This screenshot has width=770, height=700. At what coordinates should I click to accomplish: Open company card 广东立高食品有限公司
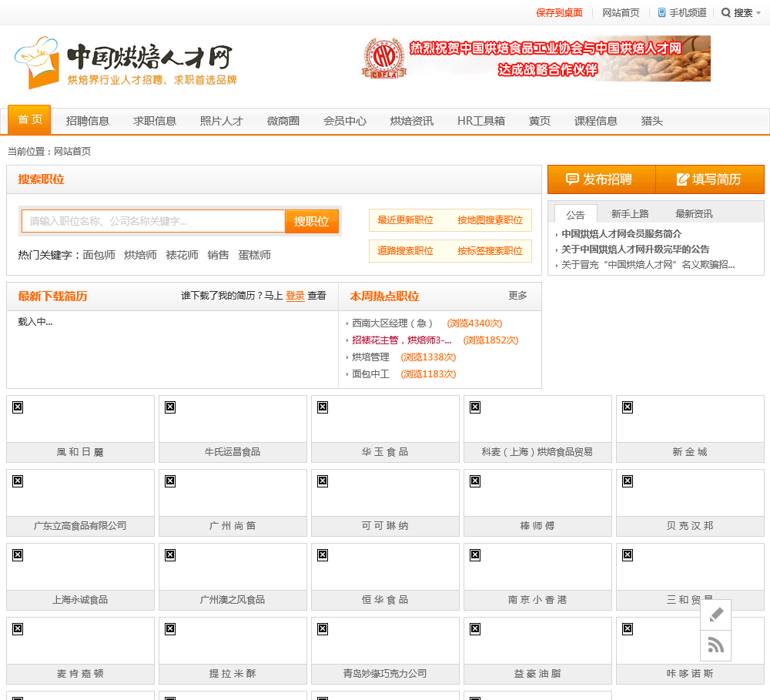[81, 503]
